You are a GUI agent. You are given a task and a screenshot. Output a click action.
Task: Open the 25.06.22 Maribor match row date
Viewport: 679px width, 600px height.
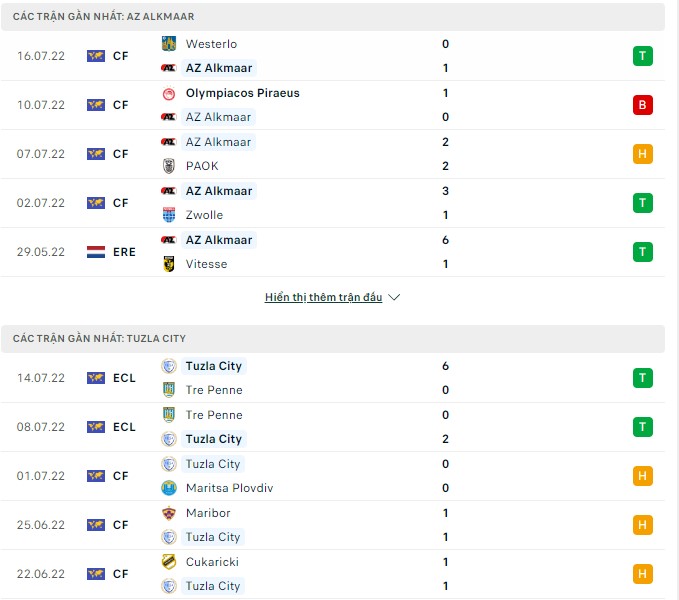pyautogui.click(x=41, y=525)
